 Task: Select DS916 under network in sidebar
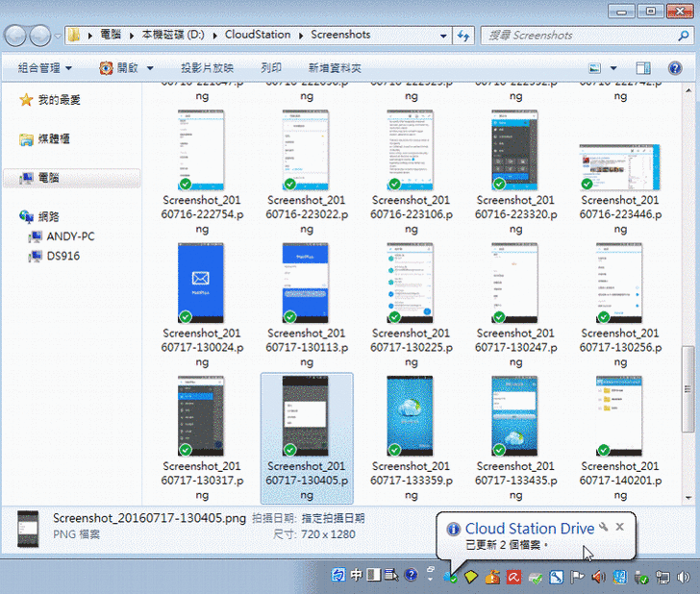(63, 257)
